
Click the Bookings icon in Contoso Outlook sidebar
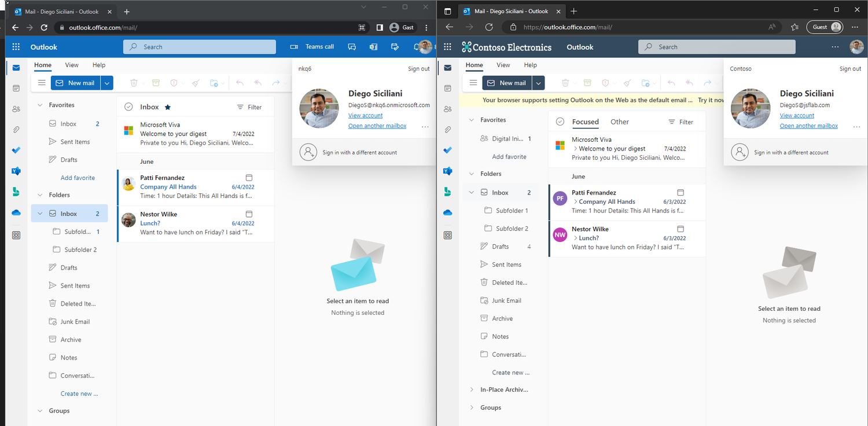tap(448, 191)
